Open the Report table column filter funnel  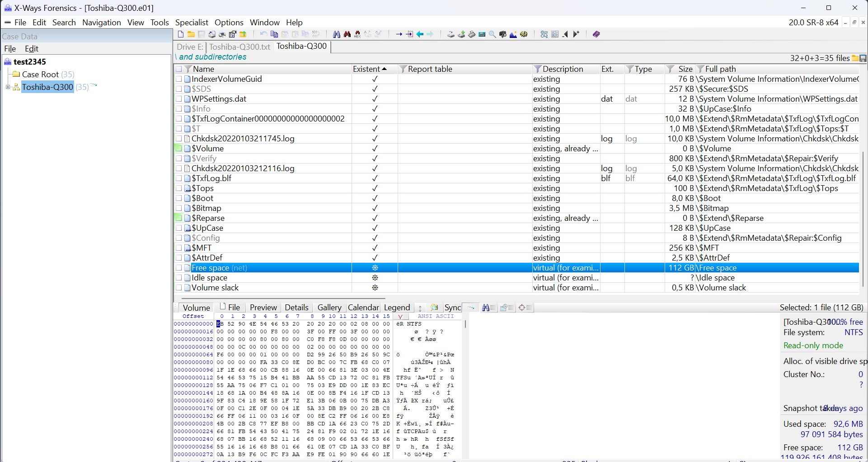coord(403,69)
